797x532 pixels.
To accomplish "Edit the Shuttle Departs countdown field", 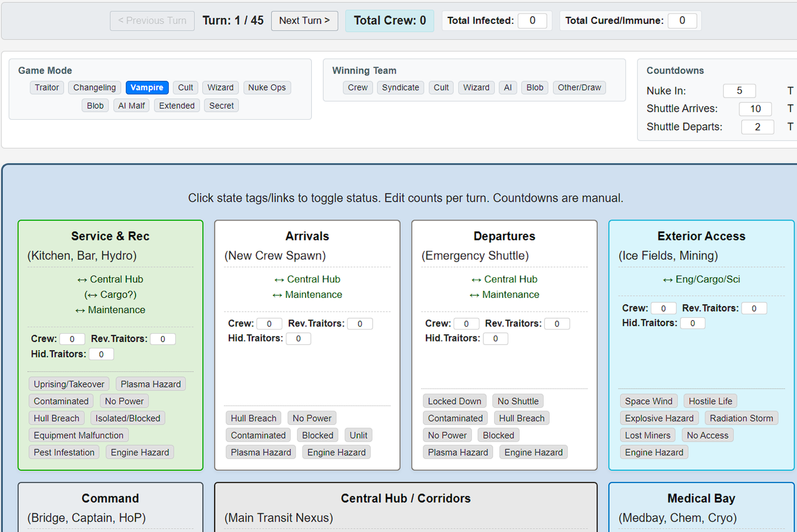I will (757, 127).
